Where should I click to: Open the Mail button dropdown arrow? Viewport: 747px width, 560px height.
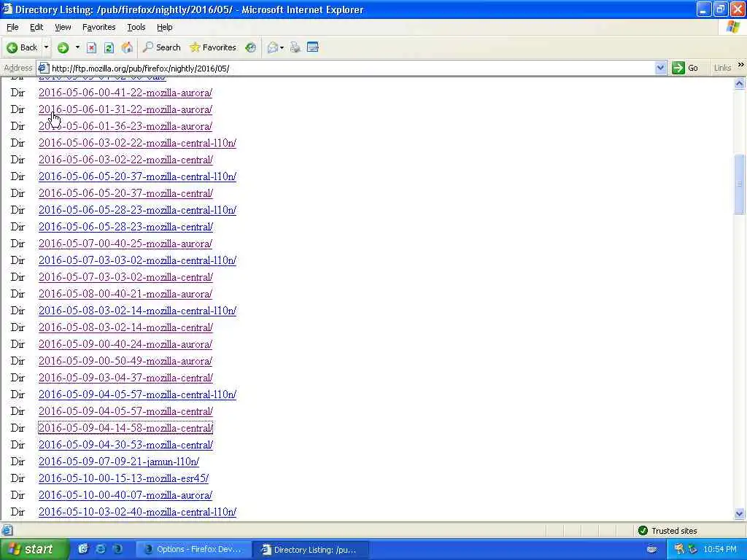282,47
